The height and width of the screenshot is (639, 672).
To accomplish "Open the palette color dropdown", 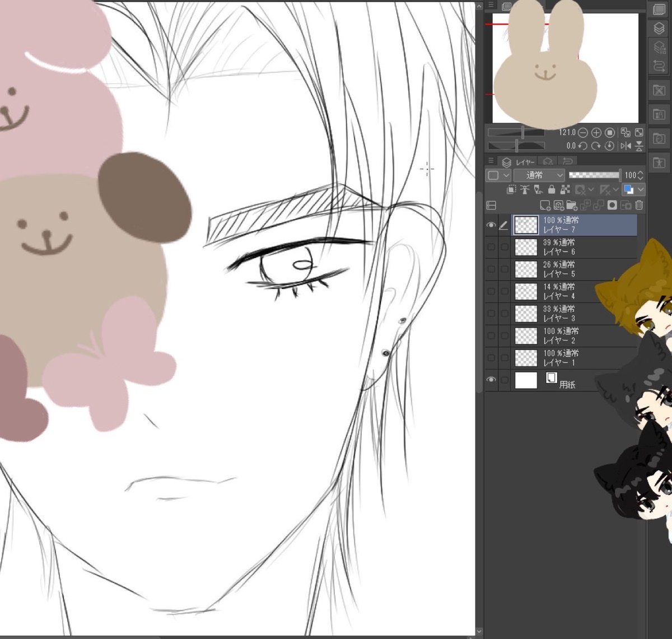I will pos(498,175).
